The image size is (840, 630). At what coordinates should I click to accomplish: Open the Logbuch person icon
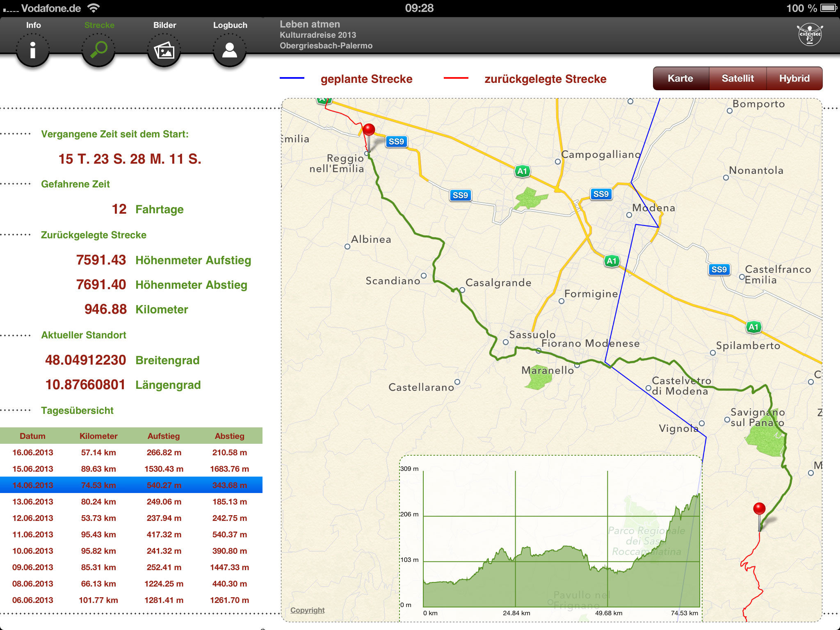pos(230,50)
